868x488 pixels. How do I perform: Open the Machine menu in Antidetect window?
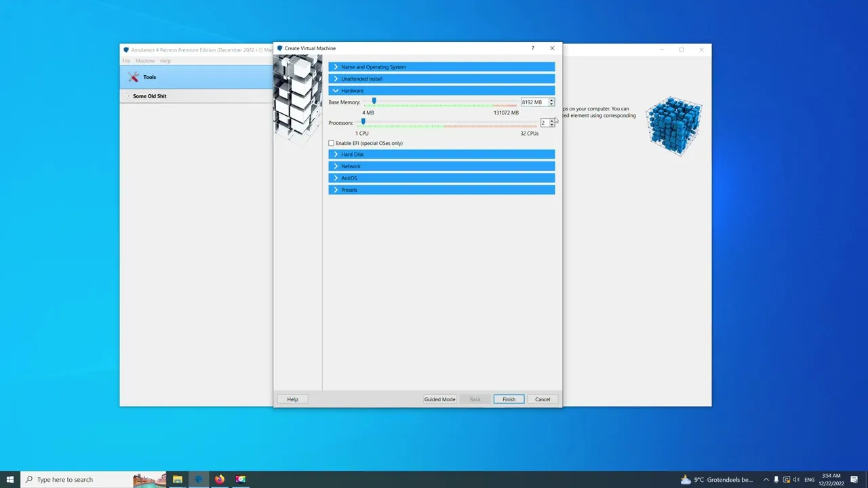(x=145, y=61)
